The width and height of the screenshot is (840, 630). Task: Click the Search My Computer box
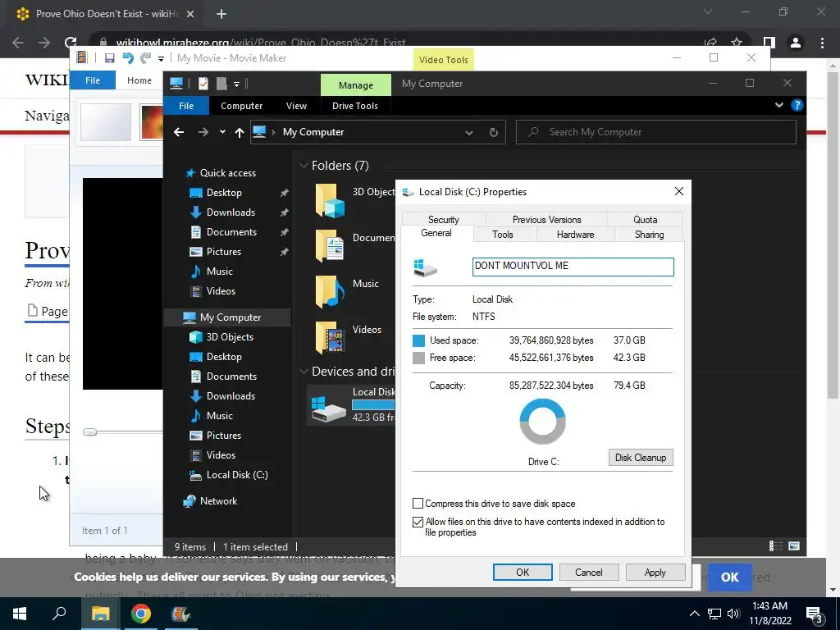point(655,132)
